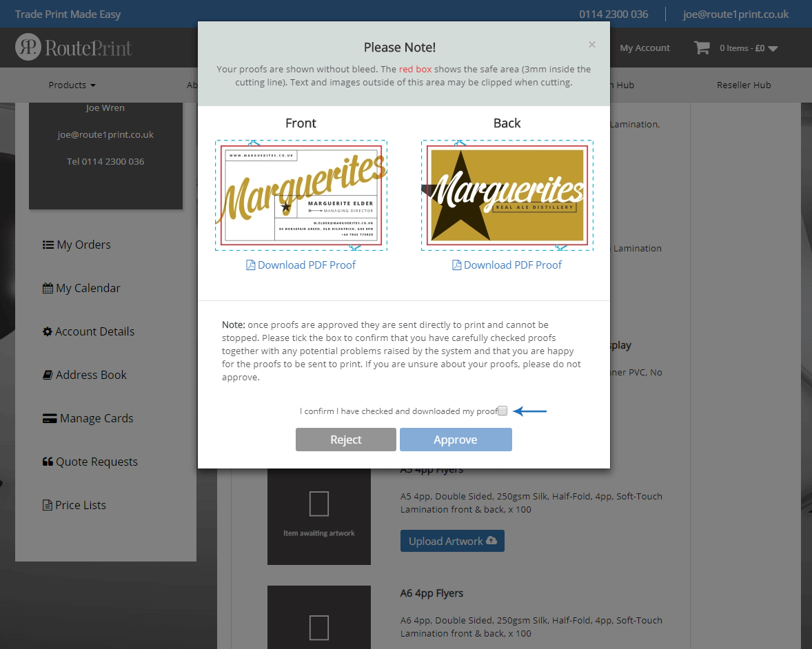Open Manage Cards

click(88, 418)
